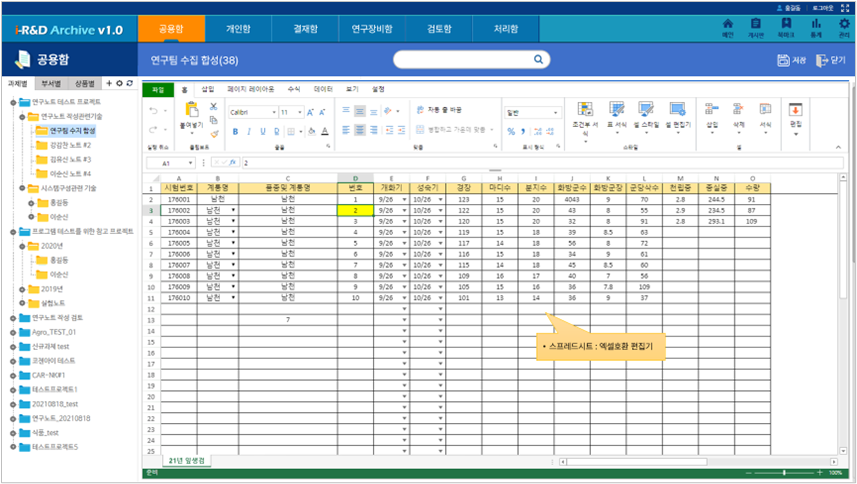
Task: Open the 데이터 ribbon tab
Action: tap(323, 89)
